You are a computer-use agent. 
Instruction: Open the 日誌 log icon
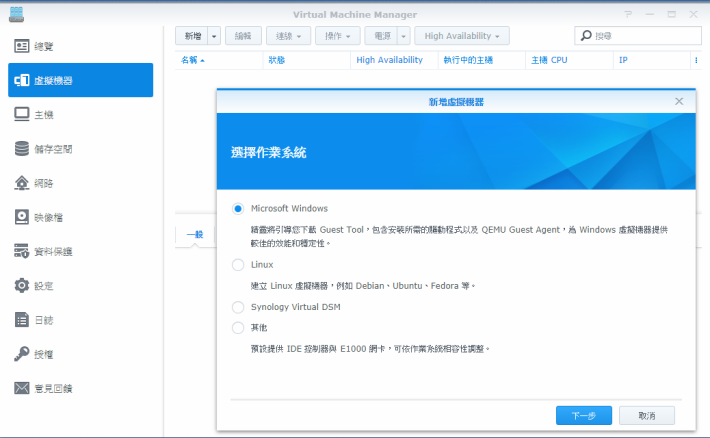click(x=21, y=320)
